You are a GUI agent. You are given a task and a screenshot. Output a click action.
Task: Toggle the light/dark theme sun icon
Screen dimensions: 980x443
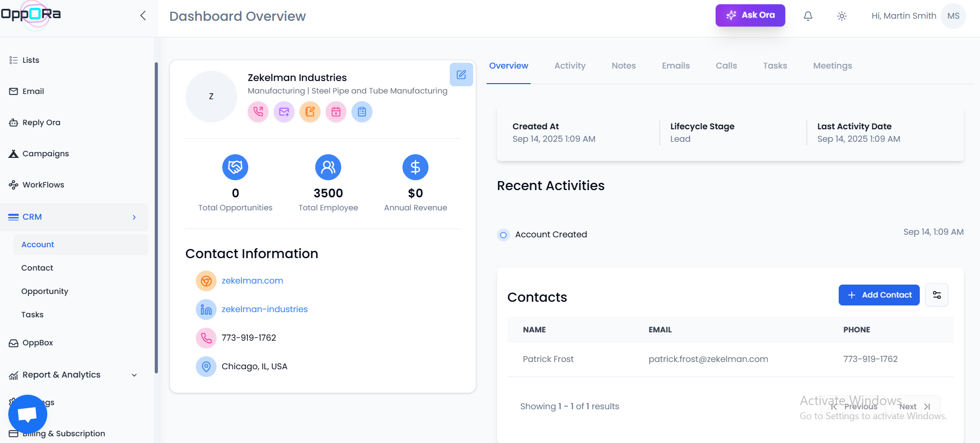tap(841, 16)
